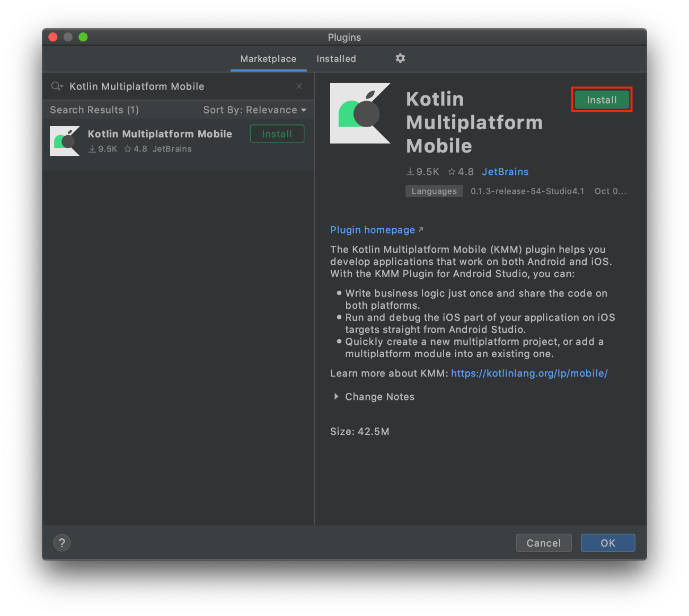Click the 4.8 rating in result row
This screenshot has width=689, height=616.
click(x=136, y=149)
